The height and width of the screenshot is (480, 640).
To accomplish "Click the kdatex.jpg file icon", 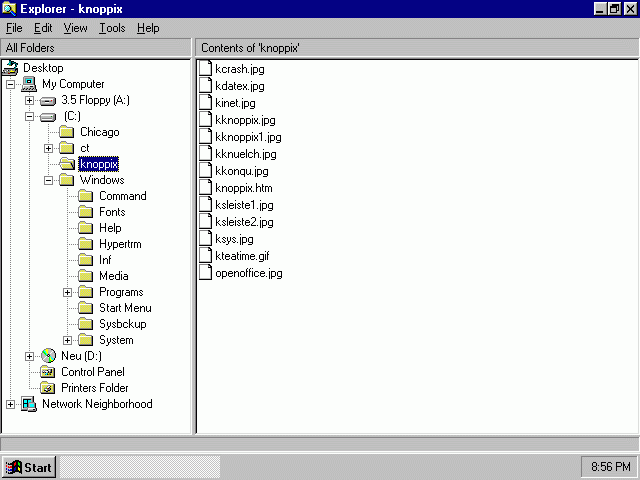I will [205, 85].
